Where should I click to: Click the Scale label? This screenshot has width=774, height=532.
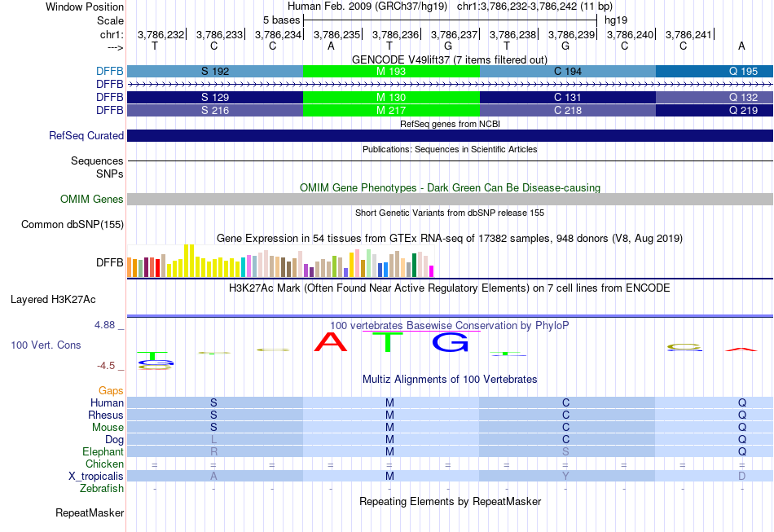(110, 20)
